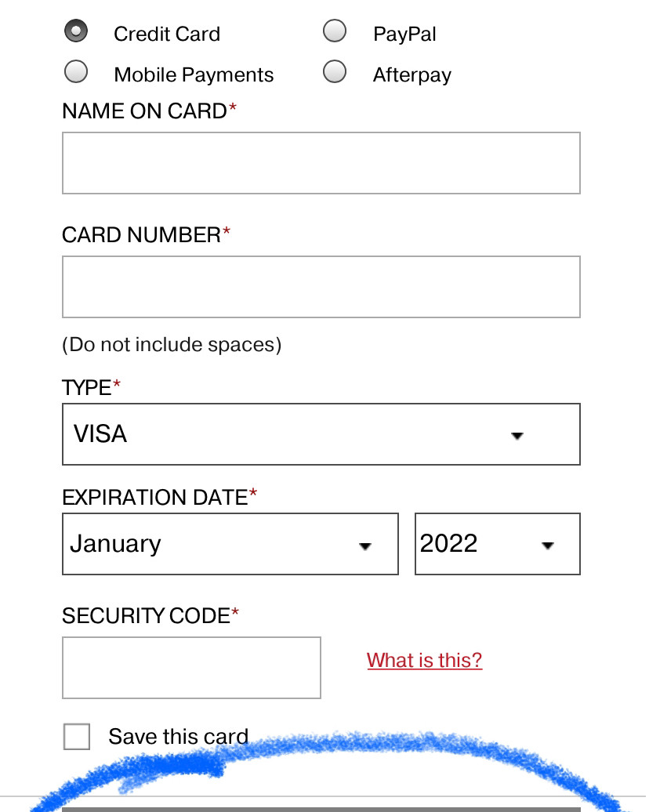The width and height of the screenshot is (649, 812).
Task: Click the gray button at the bottom
Action: click(x=321, y=810)
